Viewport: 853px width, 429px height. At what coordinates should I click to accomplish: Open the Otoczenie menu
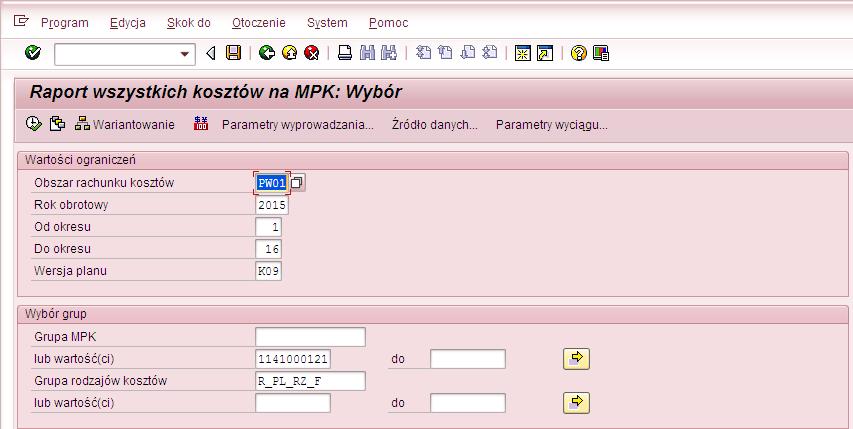coord(259,23)
